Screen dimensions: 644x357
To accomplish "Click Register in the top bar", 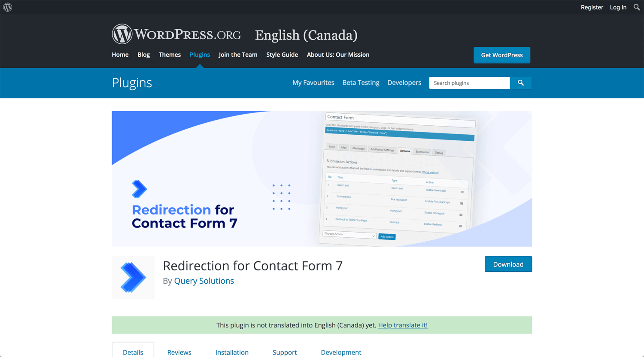I will (592, 7).
